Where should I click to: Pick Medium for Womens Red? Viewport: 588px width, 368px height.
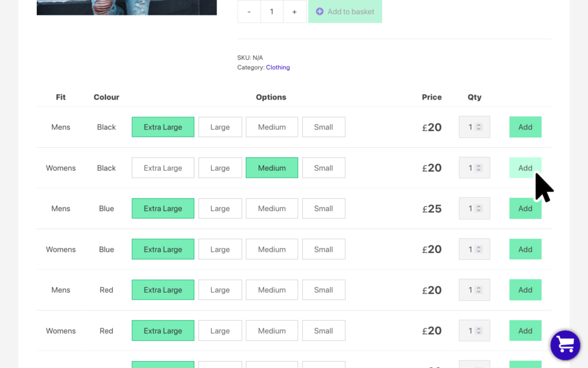pyautogui.click(x=272, y=331)
